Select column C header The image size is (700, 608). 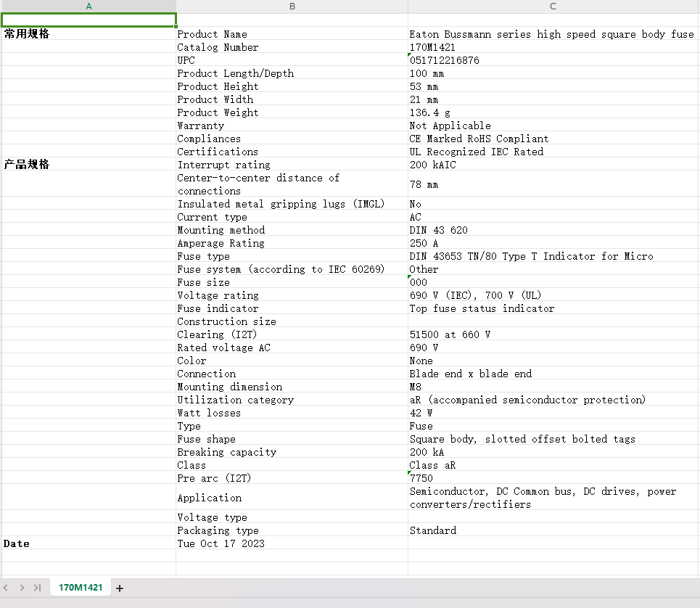pyautogui.click(x=553, y=7)
